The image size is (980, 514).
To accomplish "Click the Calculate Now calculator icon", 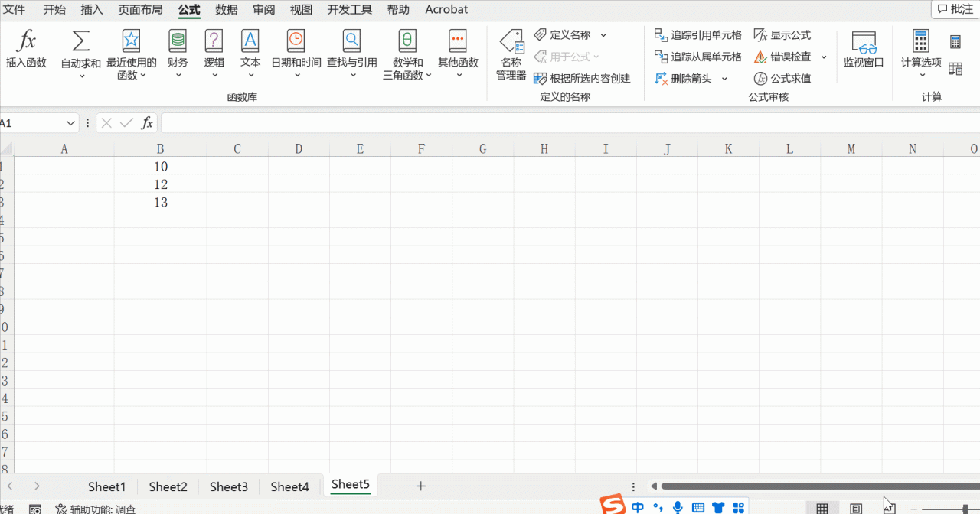I will tap(955, 41).
